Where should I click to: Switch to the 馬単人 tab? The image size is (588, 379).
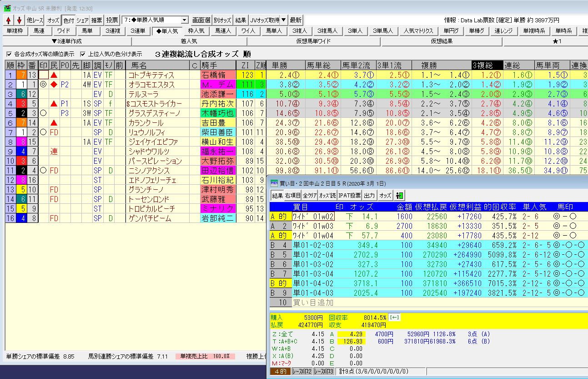(x=274, y=31)
